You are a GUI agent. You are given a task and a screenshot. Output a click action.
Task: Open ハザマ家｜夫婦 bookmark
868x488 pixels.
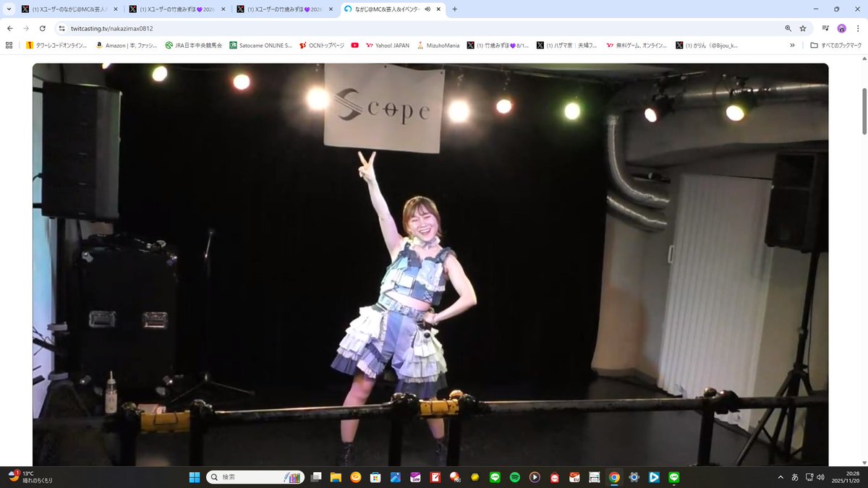[566, 45]
